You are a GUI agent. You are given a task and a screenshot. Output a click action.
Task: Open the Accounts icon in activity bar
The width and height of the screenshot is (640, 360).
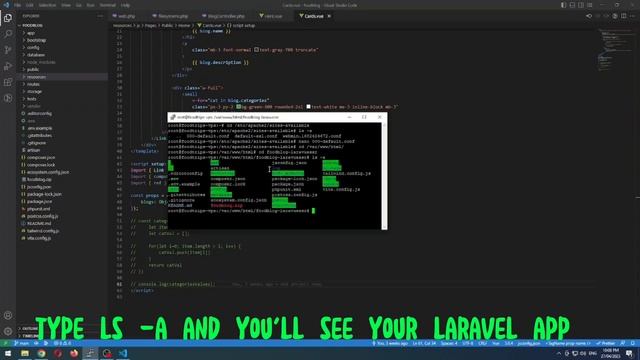tap(8, 315)
